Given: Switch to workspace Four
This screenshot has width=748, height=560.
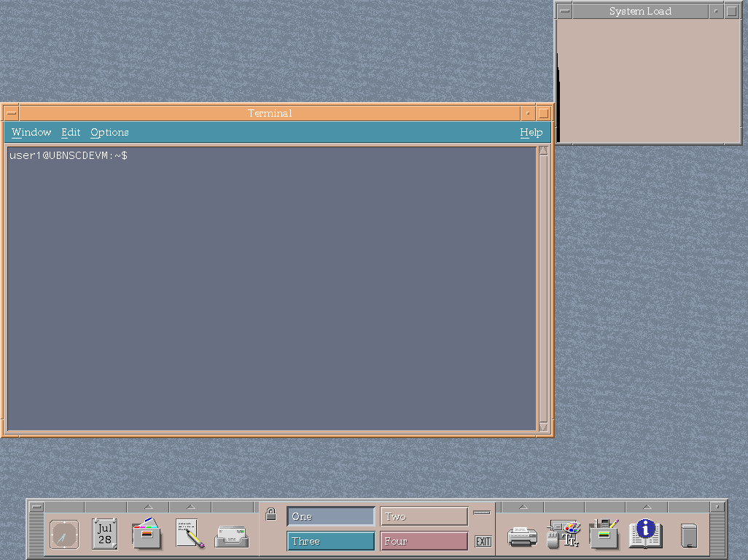Looking at the screenshot, I should tap(424, 540).
